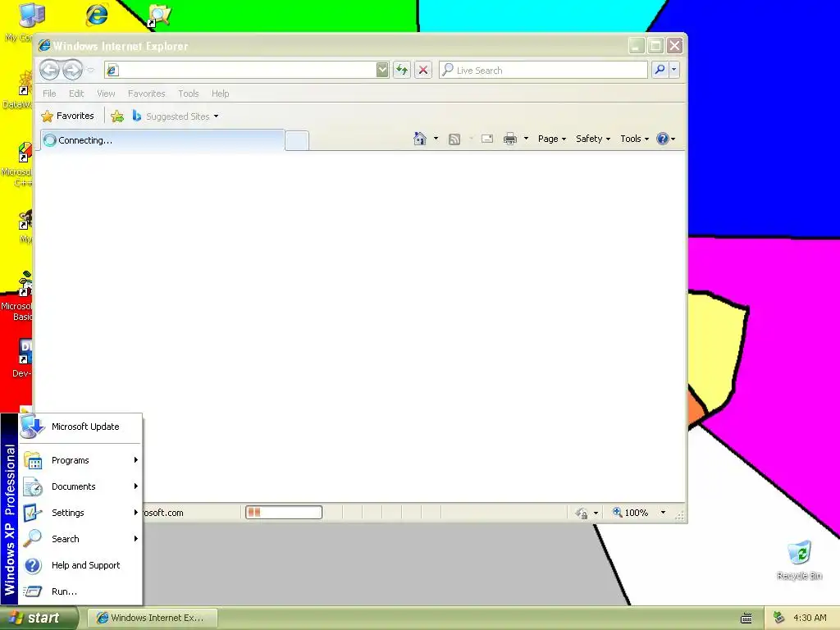This screenshot has height=630, width=840.
Task: Open the Help menu in menu bar
Action: tap(220, 94)
